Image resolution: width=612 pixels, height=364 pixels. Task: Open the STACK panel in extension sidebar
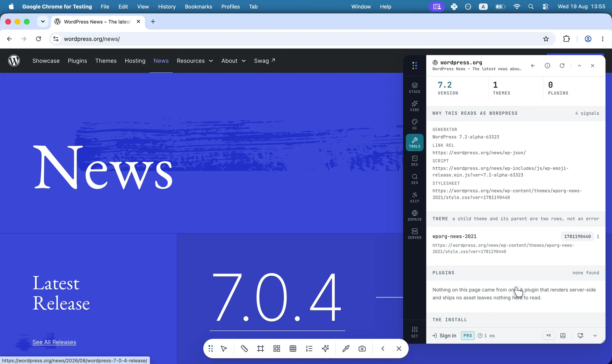pos(414,88)
